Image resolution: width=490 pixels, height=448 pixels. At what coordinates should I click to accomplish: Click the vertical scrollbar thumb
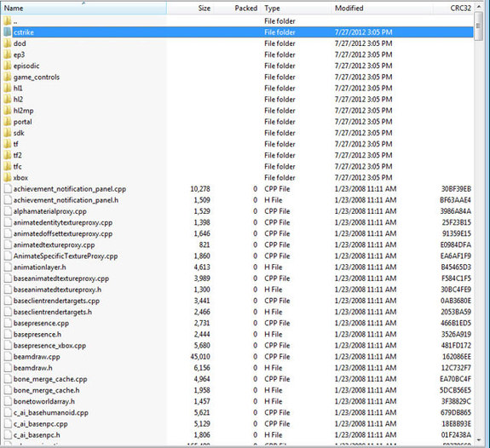(x=478, y=26)
